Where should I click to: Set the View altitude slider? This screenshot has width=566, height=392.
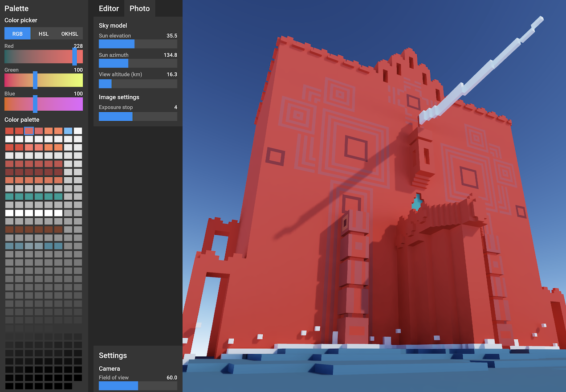coord(138,84)
